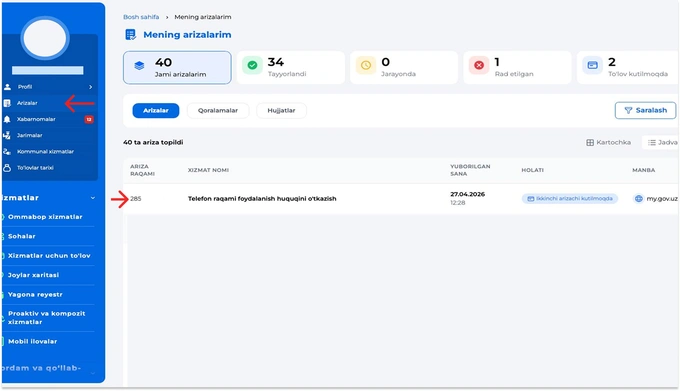This screenshot has height=391, width=680.
Task: Switch to Kartochka card view
Action: point(608,142)
